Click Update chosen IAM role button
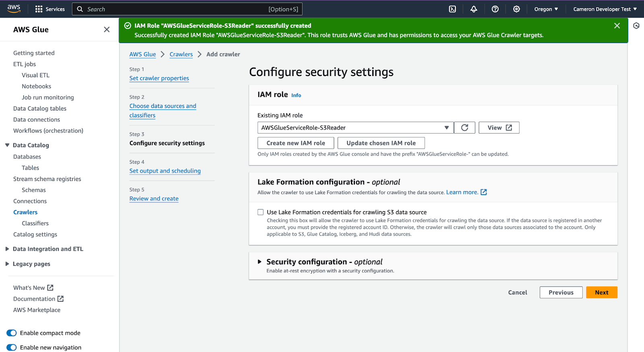Image resolution: width=644 pixels, height=352 pixels. [x=381, y=143]
